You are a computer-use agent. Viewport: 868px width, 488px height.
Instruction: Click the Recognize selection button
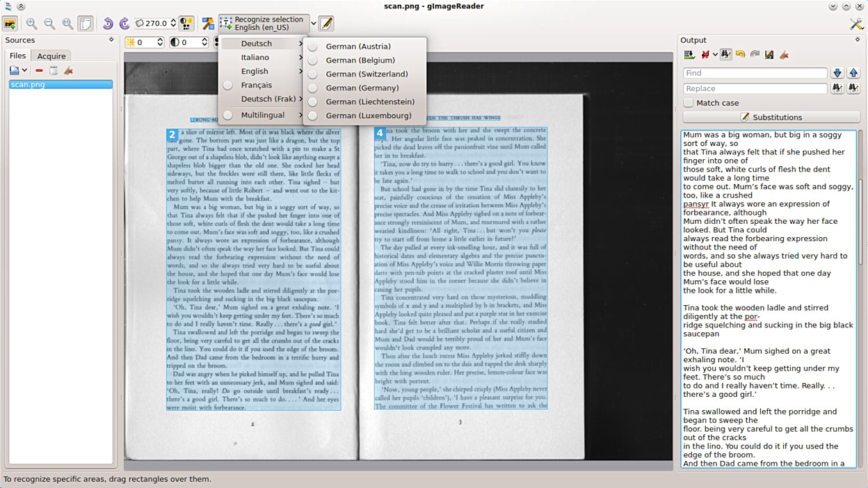point(263,24)
